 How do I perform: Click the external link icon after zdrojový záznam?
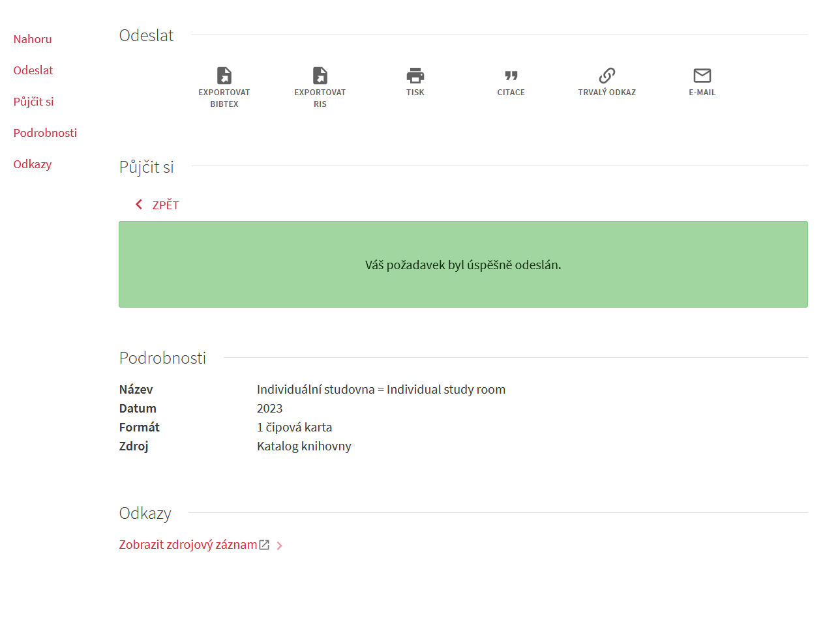tap(264, 545)
